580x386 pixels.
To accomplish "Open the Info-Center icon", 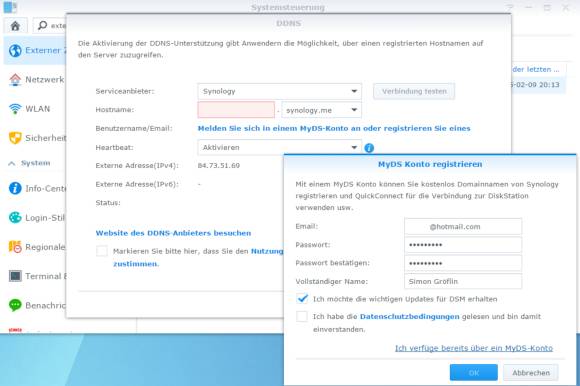I will click(x=15, y=188).
